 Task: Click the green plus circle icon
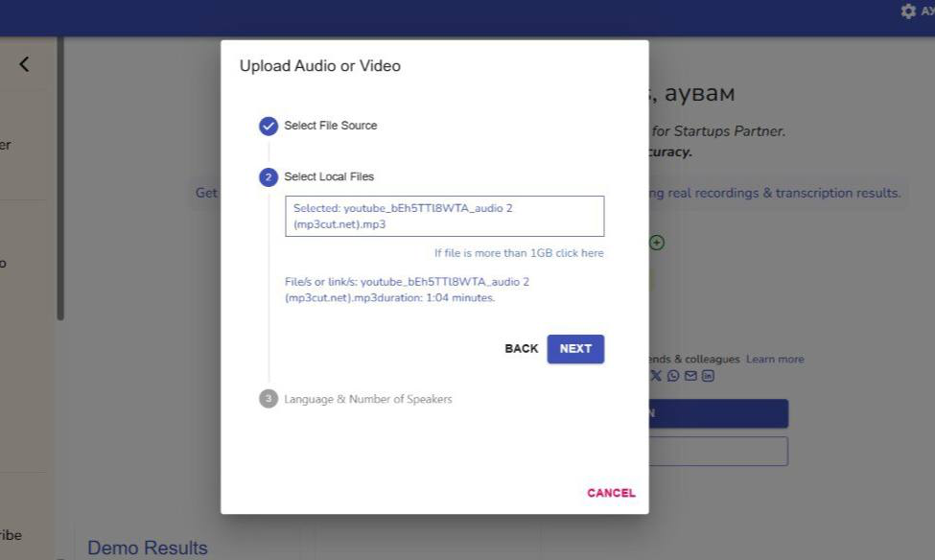(657, 243)
